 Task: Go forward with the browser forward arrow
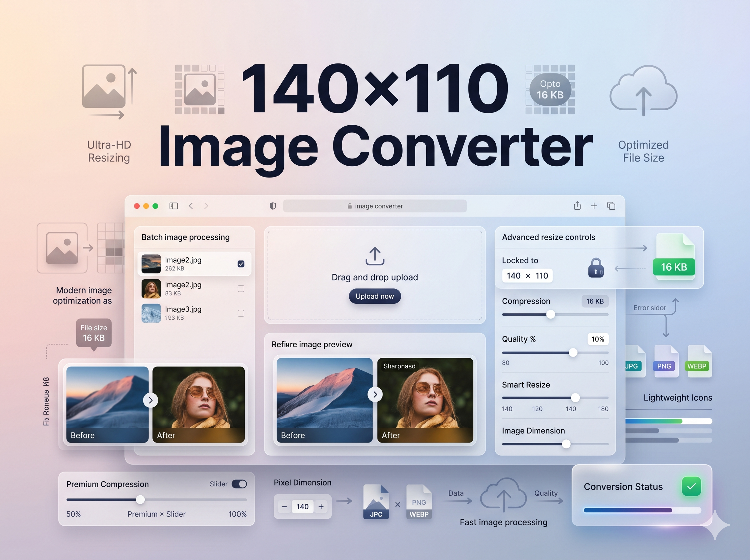coord(206,206)
